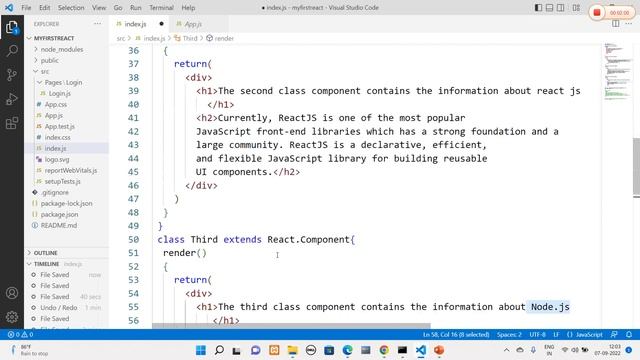
Task: Open the notifications bell in status bar
Action: point(629,334)
